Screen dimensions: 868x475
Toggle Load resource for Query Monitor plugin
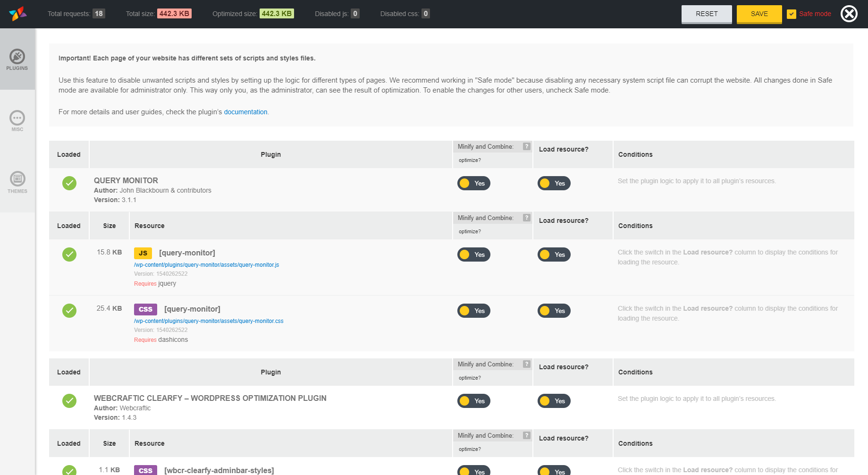[554, 183]
